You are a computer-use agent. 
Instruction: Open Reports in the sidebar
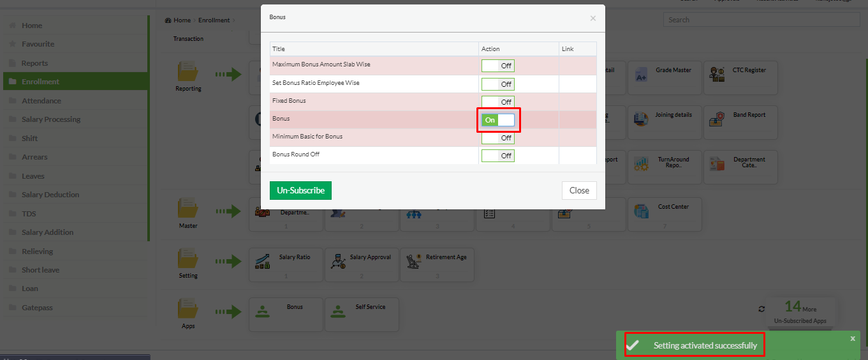pyautogui.click(x=75, y=63)
